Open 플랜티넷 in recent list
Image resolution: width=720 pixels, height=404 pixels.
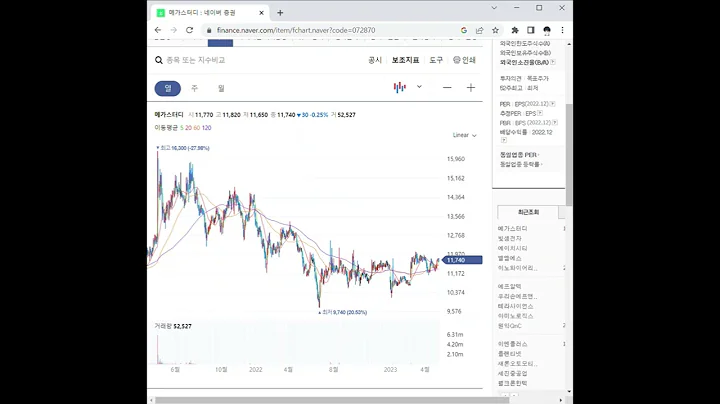(509, 354)
